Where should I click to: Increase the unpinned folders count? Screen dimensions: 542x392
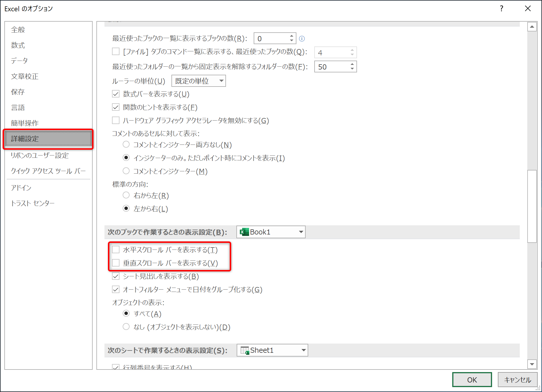coord(352,64)
